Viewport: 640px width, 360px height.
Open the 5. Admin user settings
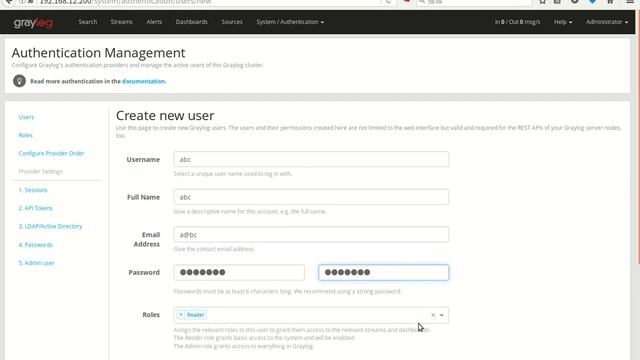[36, 263]
